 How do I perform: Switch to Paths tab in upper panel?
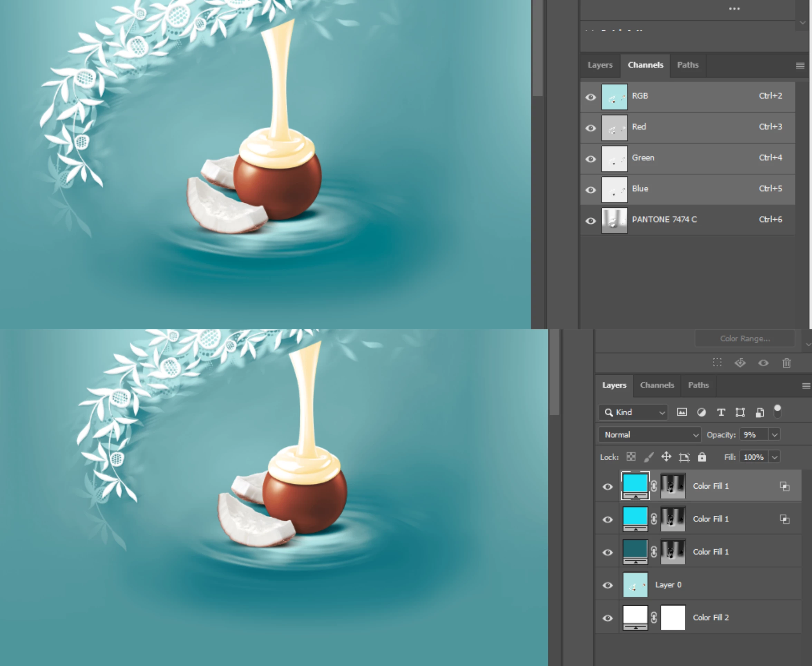tap(687, 65)
